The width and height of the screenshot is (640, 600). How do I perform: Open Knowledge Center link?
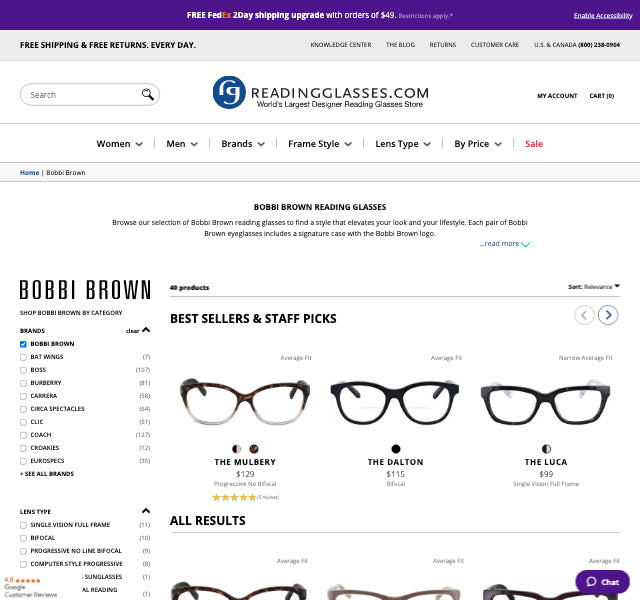(341, 44)
